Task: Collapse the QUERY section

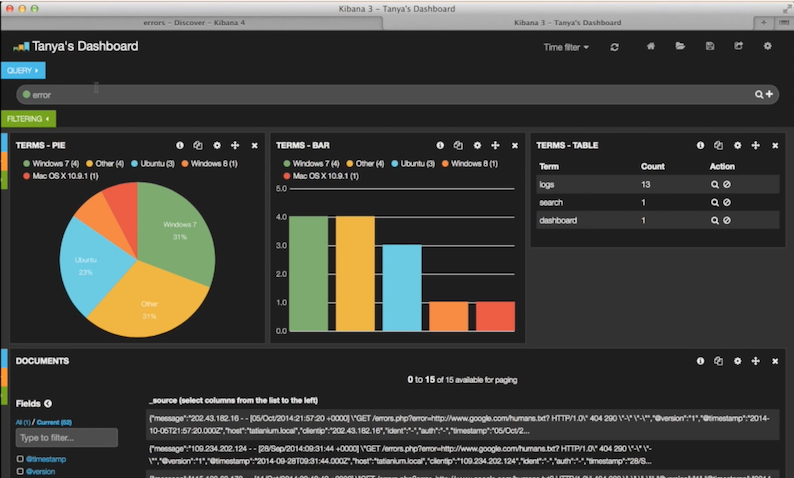Action: [x=23, y=70]
